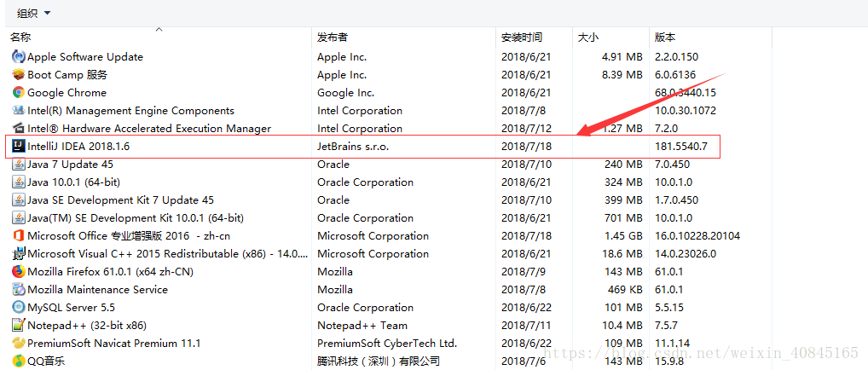Click the PremiumSoft Navicat Premium icon
868x370 pixels.
click(18, 343)
